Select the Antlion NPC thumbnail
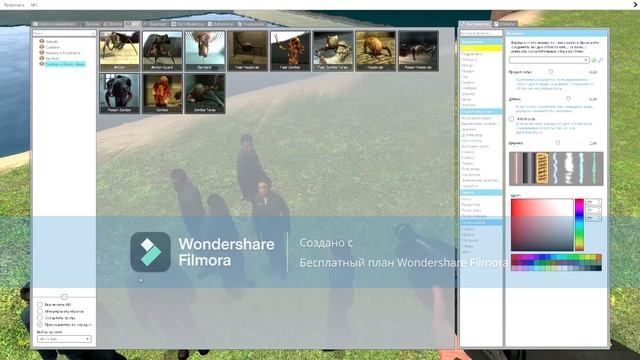The height and width of the screenshot is (360, 640). click(x=119, y=51)
